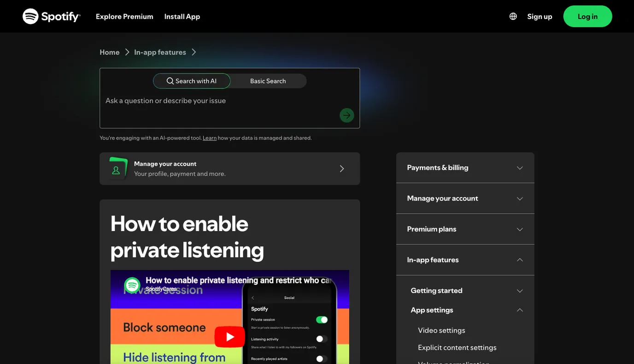The image size is (634, 364).
Task: Open the language globe selector
Action: pyautogui.click(x=513, y=16)
